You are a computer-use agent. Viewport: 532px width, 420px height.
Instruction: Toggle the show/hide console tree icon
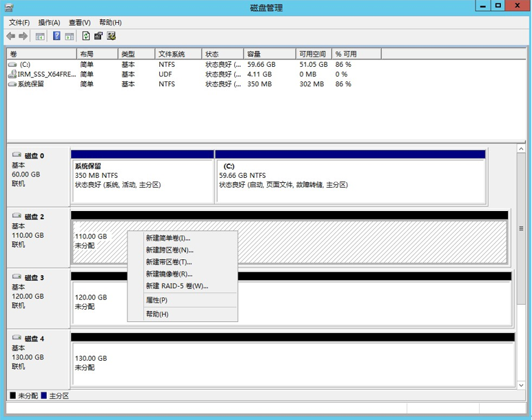40,36
